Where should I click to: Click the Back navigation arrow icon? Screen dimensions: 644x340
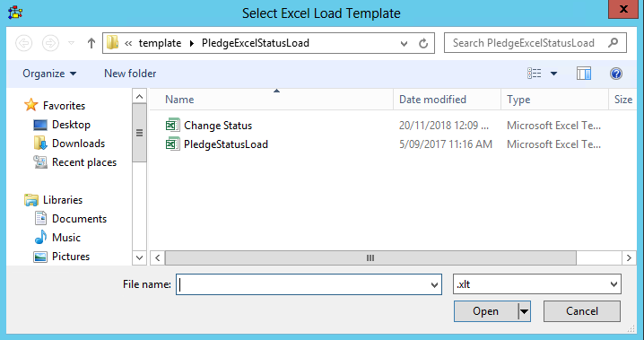coord(24,43)
